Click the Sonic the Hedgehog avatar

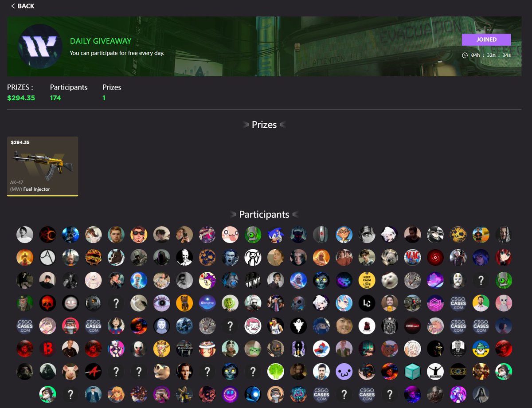276,234
